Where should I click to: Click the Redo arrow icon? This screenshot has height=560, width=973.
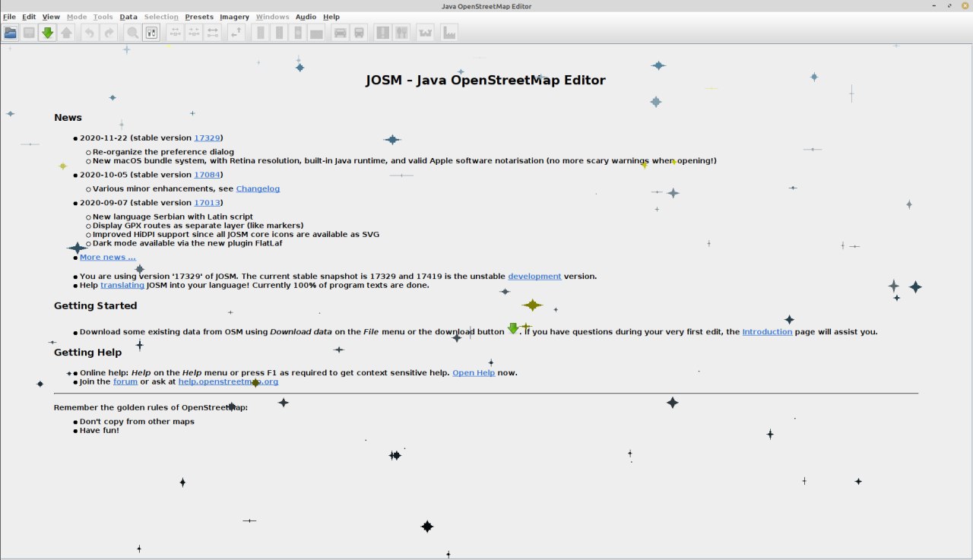pyautogui.click(x=109, y=33)
